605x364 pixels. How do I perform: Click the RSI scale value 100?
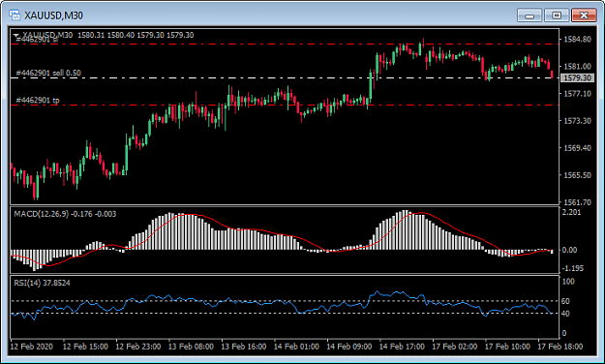568,282
